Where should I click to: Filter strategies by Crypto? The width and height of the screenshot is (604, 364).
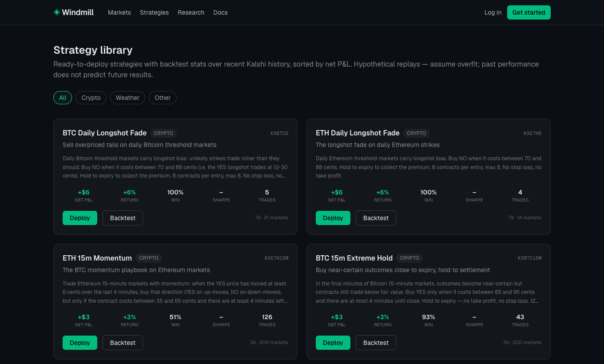[x=91, y=98]
